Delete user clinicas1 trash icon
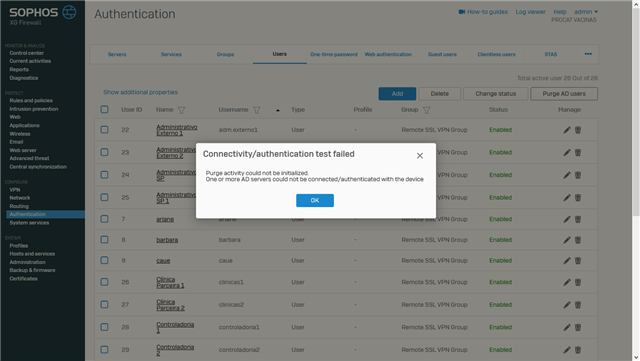The width and height of the screenshot is (640, 361). click(578, 282)
